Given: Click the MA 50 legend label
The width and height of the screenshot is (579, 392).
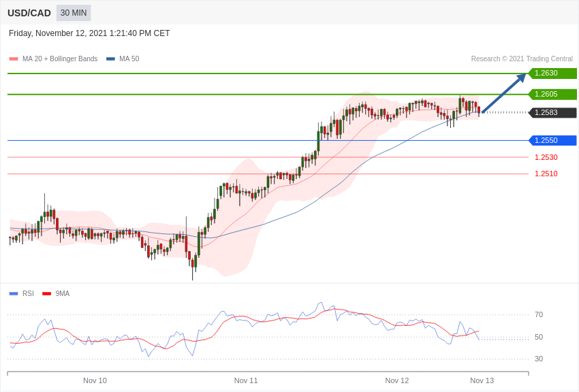Looking at the screenshot, I should click(x=129, y=59).
